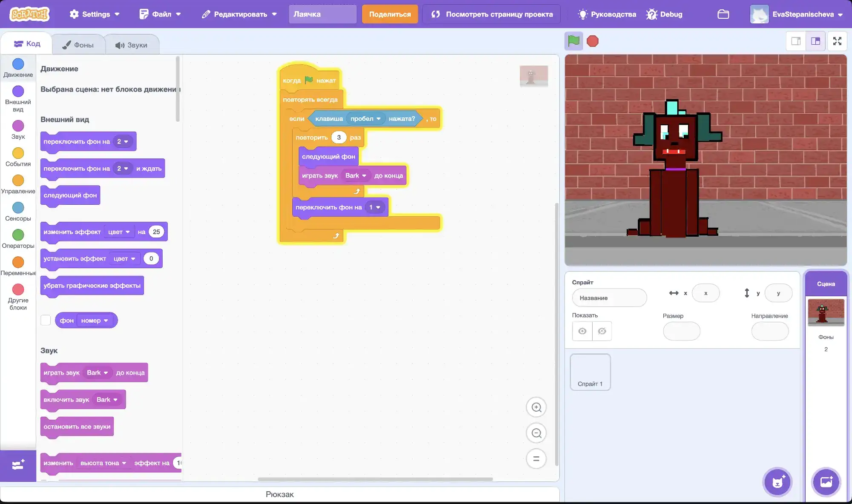
Task: Select the Сцена stage pane
Action: [x=826, y=284]
